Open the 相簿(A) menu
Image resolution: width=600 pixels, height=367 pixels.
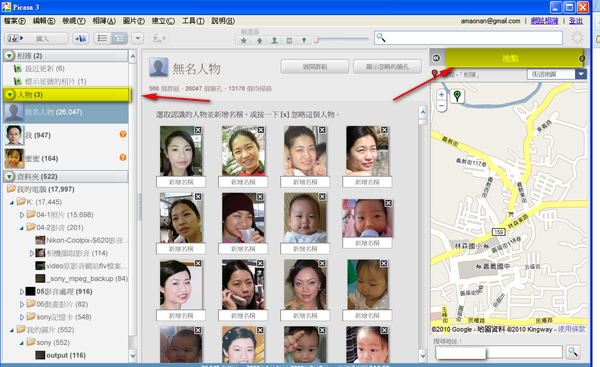coord(104,21)
